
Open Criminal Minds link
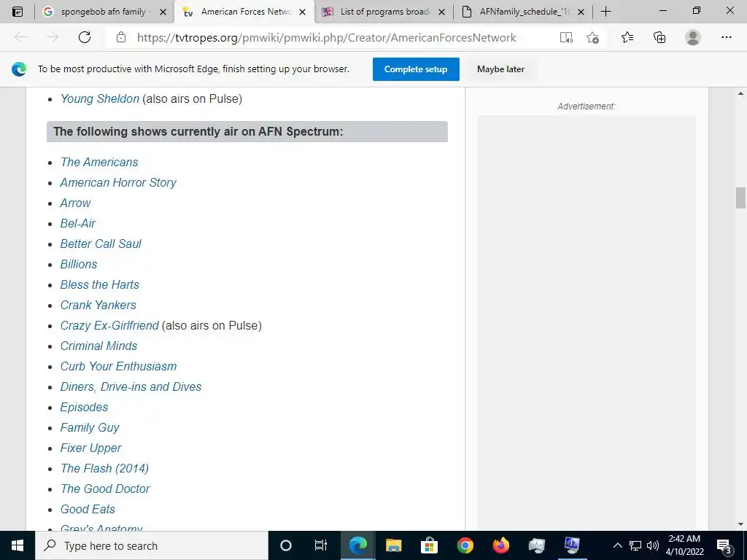98,346
